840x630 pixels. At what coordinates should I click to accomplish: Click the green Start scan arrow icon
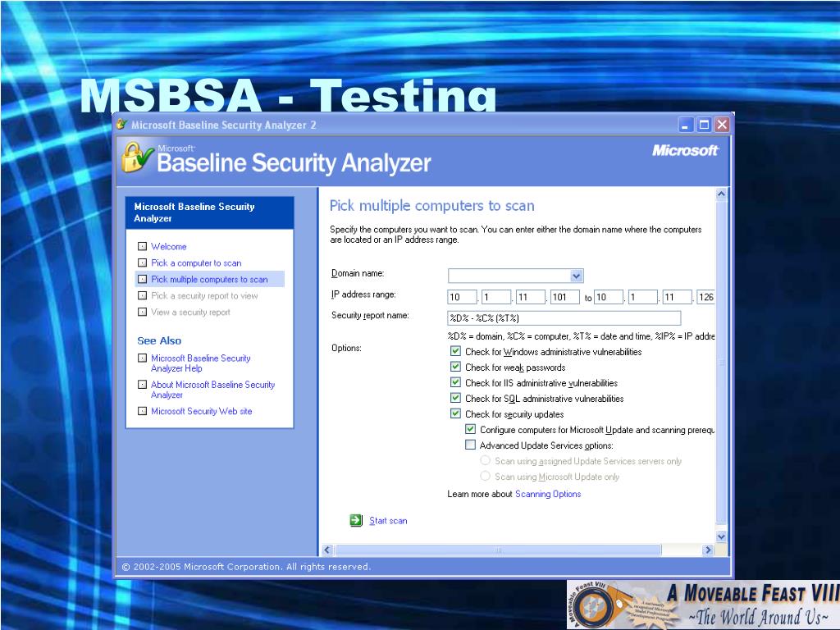[356, 520]
